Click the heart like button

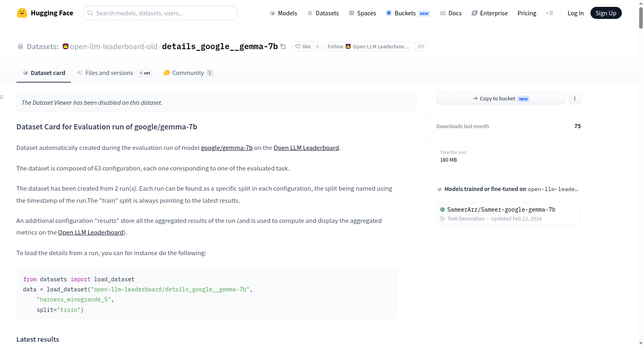[x=303, y=46]
